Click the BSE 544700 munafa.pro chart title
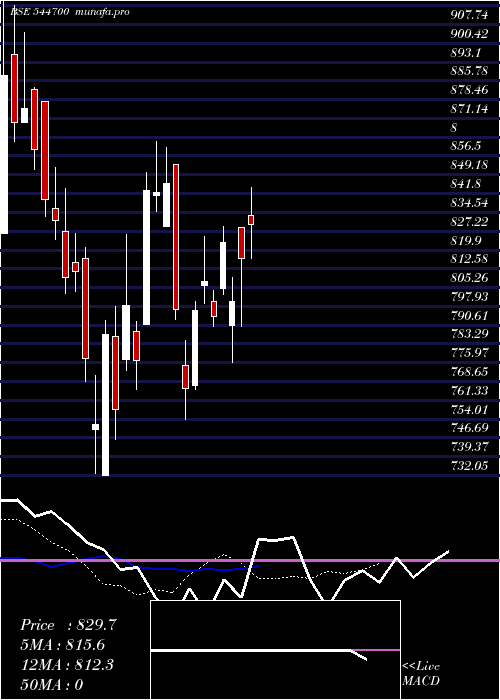This screenshot has height=700, width=500. tap(70, 12)
